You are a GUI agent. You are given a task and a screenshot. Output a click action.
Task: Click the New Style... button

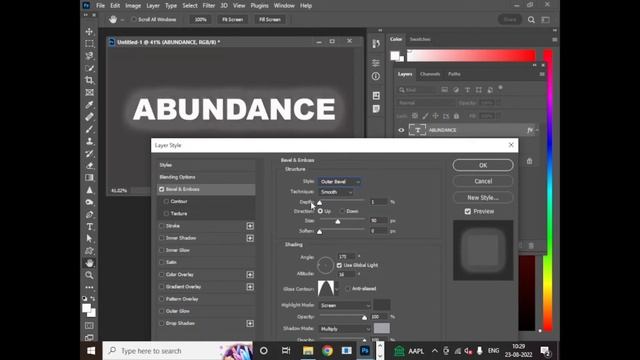(483, 198)
